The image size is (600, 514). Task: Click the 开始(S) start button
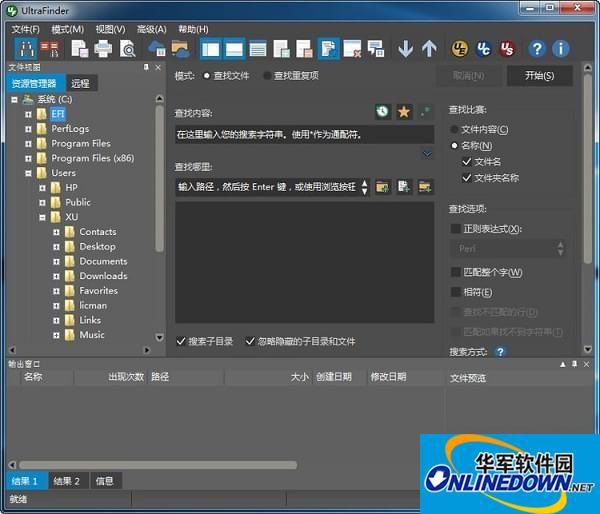coord(540,75)
